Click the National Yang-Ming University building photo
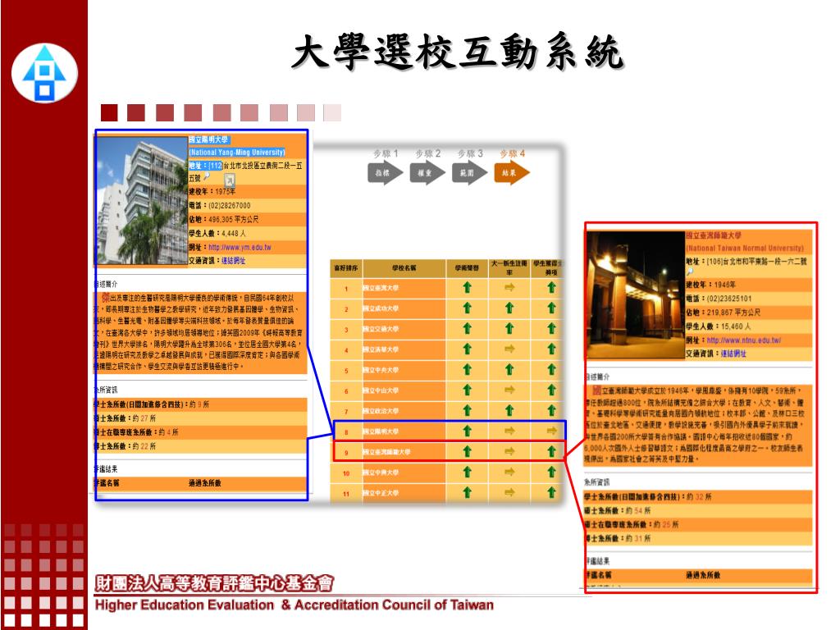Image resolution: width=840 pixels, height=630 pixels. point(141,201)
